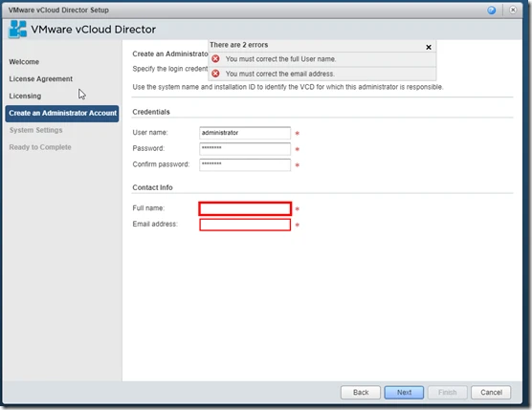Cancel the setup wizard
532x410 pixels.
(x=491, y=393)
